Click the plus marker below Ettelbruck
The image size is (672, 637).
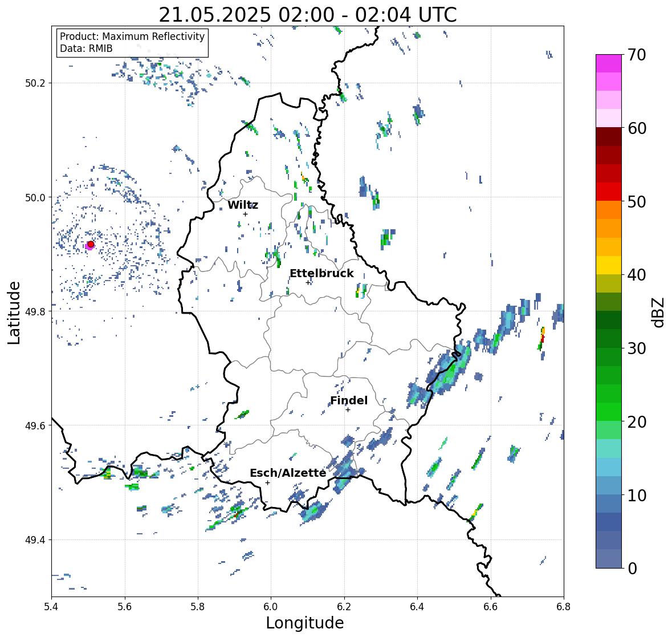[308, 282]
